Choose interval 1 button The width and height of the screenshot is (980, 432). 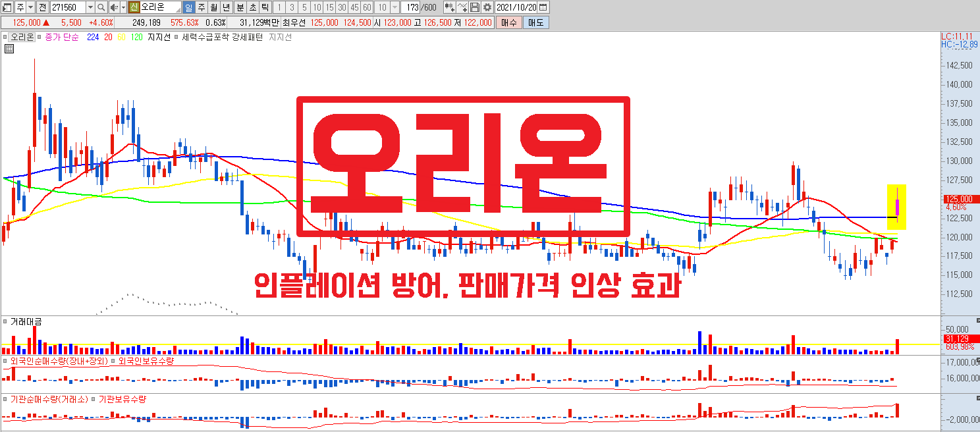279,7
